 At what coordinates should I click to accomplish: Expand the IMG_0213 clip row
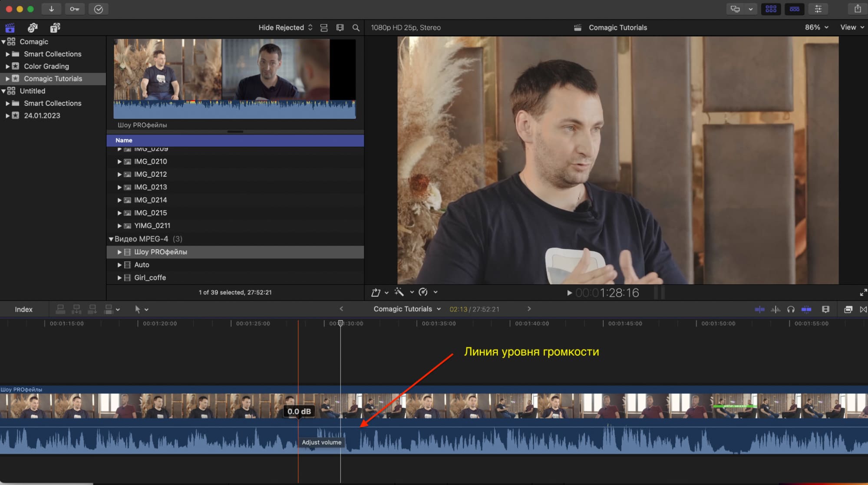[119, 187]
